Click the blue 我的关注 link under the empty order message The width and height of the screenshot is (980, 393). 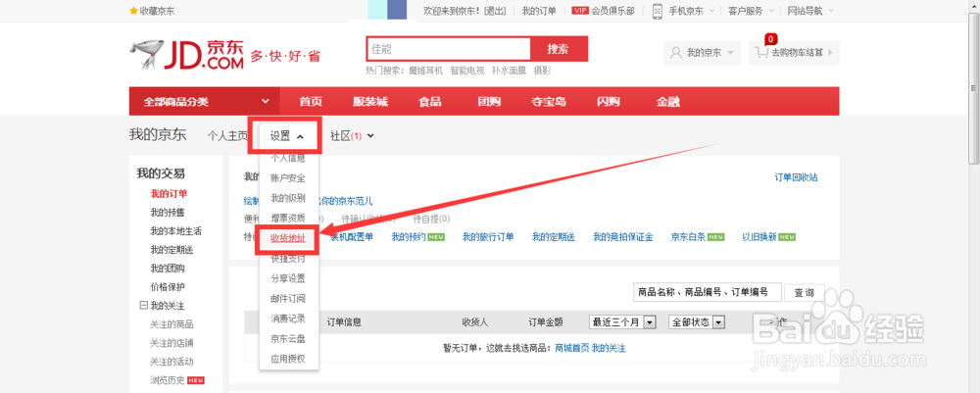pyautogui.click(x=609, y=348)
